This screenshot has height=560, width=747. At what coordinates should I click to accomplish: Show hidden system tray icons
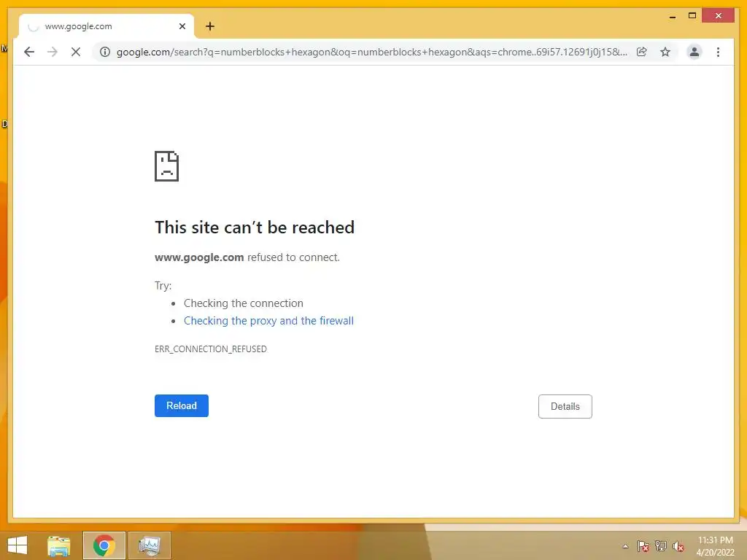click(x=625, y=546)
